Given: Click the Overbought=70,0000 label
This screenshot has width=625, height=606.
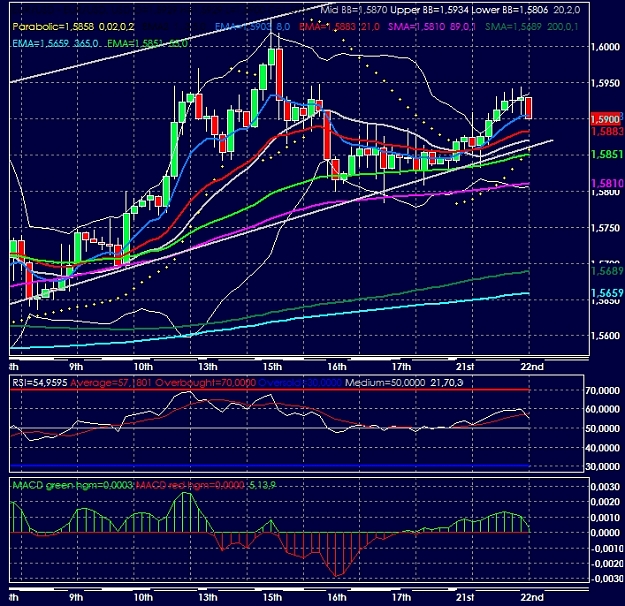Looking at the screenshot, I should click(x=205, y=383).
